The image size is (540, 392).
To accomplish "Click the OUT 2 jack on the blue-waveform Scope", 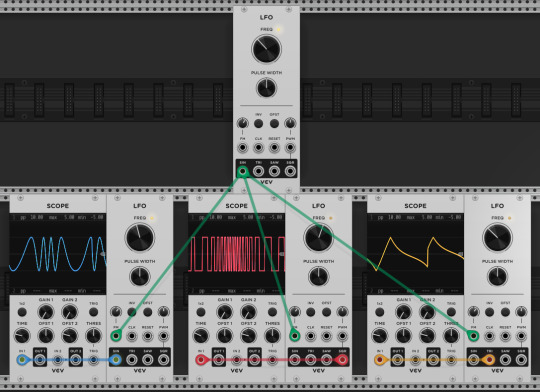I will 75,360.
